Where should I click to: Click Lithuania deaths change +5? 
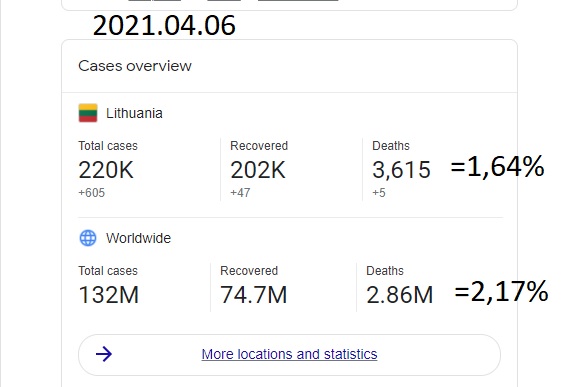(x=379, y=193)
